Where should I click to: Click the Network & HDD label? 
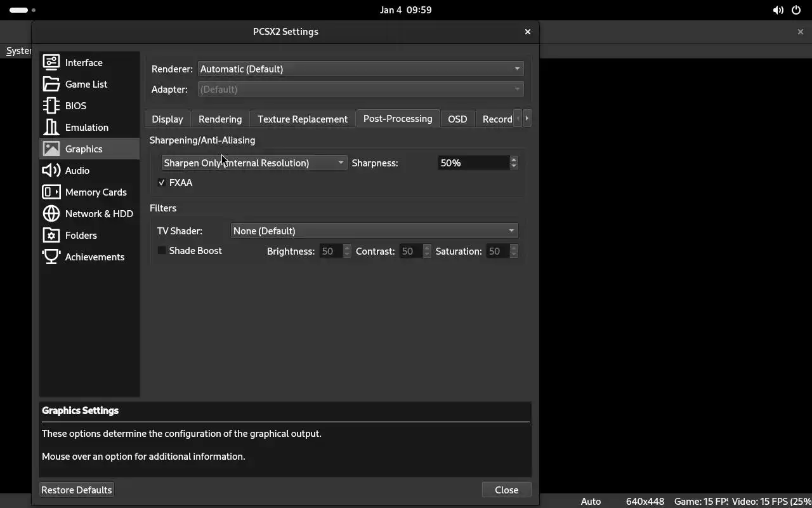[x=99, y=213]
